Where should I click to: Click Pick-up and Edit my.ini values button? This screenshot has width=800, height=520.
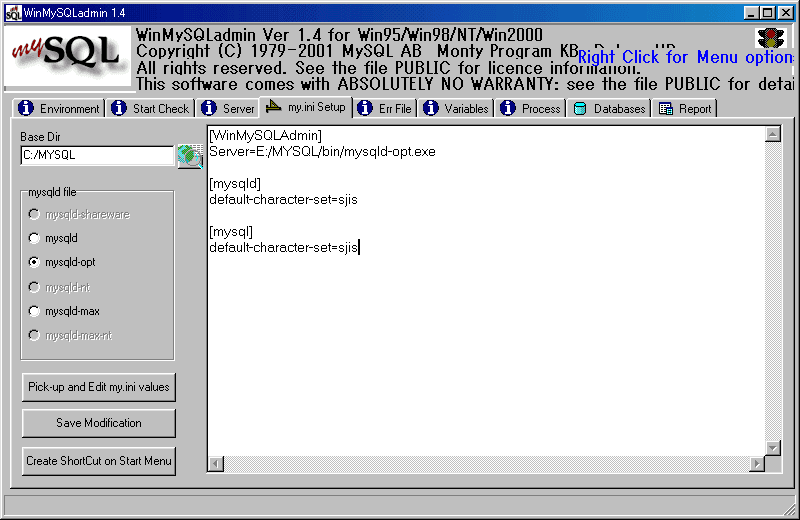[x=99, y=387]
